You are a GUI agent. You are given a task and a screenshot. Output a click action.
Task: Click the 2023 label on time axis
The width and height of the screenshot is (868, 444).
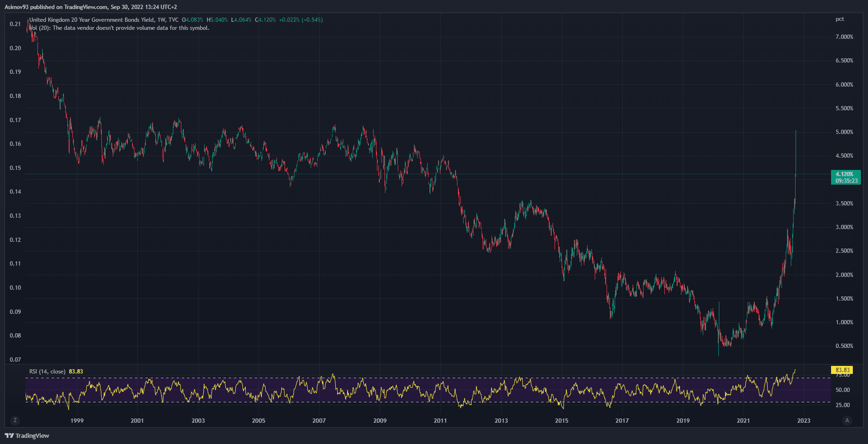point(804,421)
